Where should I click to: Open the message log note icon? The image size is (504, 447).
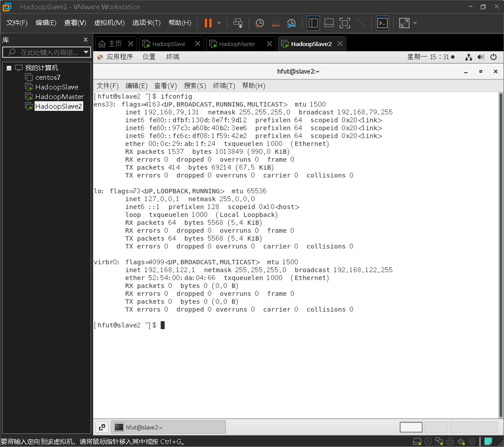(x=488, y=441)
